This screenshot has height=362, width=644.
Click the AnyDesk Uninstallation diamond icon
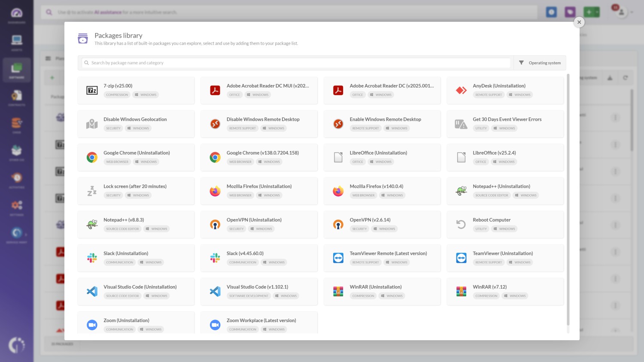pos(461,90)
